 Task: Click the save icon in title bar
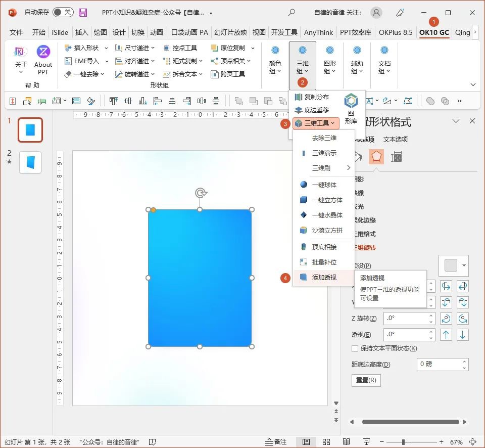tap(83, 13)
